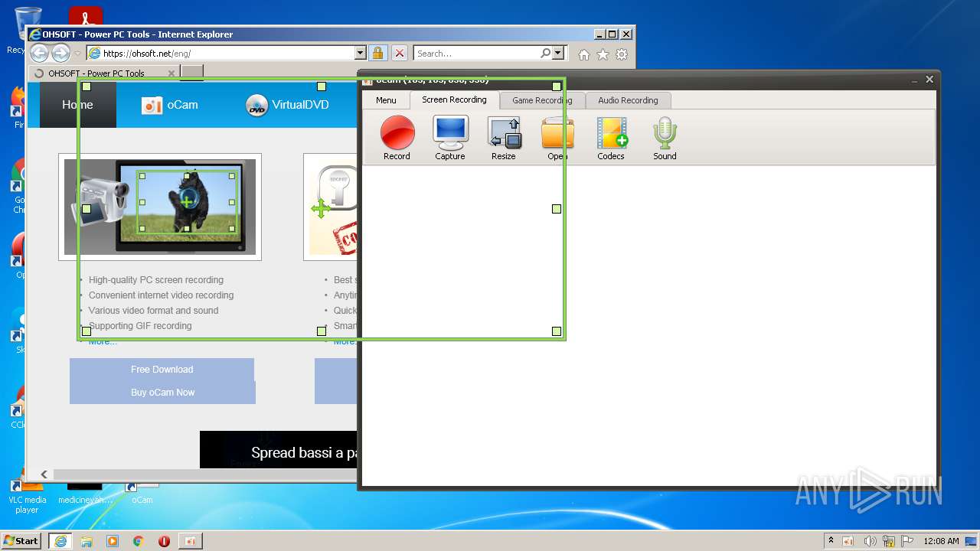The width and height of the screenshot is (980, 551).
Task: Launch Opera from the taskbar
Action: coord(164,541)
